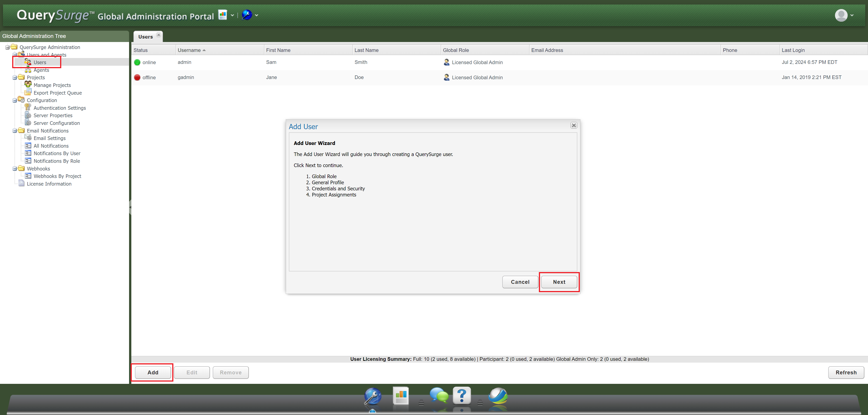Click the role icon in the admin row

(x=446, y=62)
